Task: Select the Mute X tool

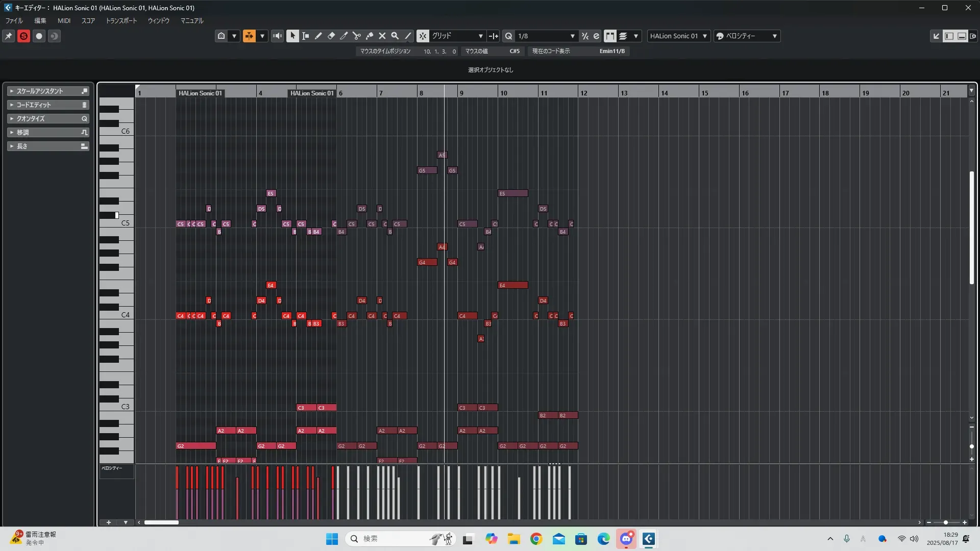Action: [x=382, y=36]
